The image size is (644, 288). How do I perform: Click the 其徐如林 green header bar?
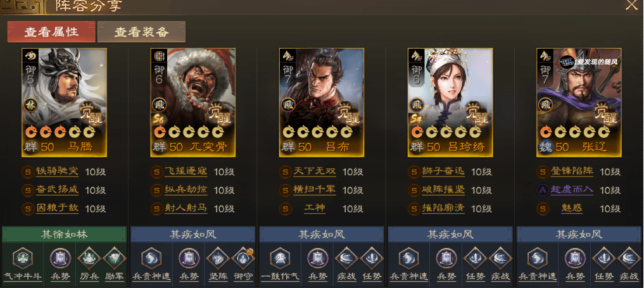tap(64, 235)
